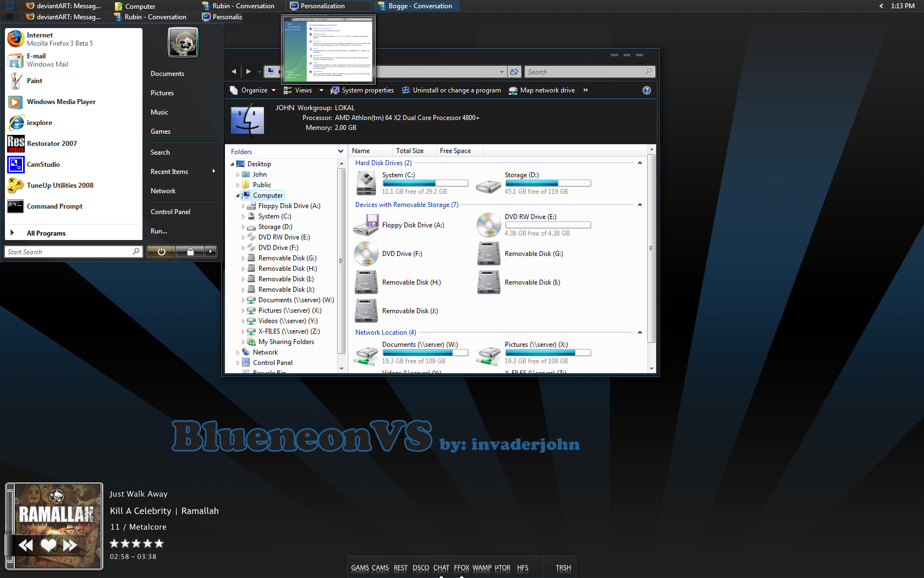Image resolution: width=924 pixels, height=578 pixels.
Task: Click Uninstall or change a program
Action: [451, 90]
